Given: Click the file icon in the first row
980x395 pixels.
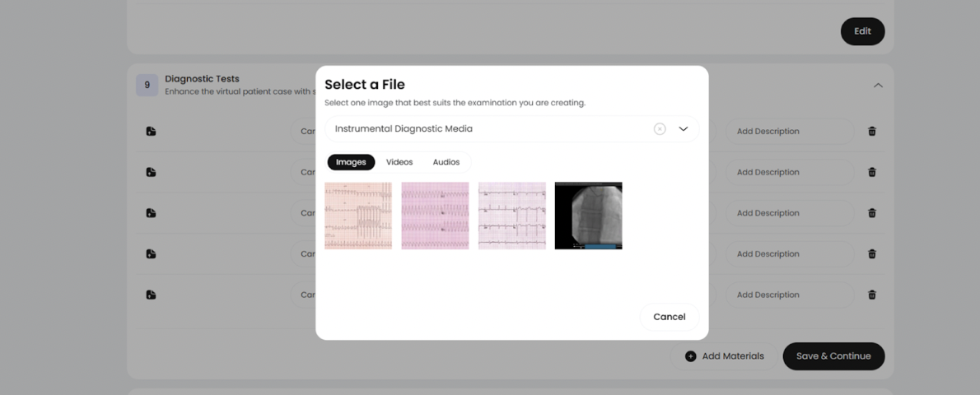Looking at the screenshot, I should point(151,132).
